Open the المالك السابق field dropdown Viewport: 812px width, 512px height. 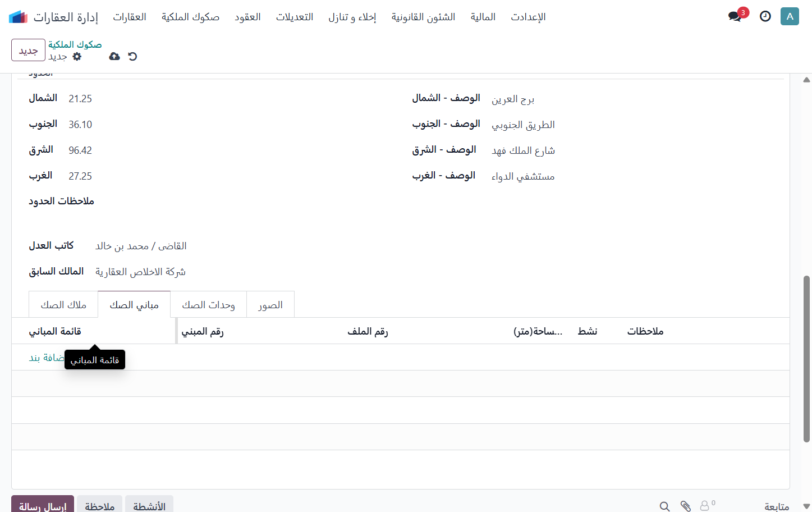coord(140,272)
